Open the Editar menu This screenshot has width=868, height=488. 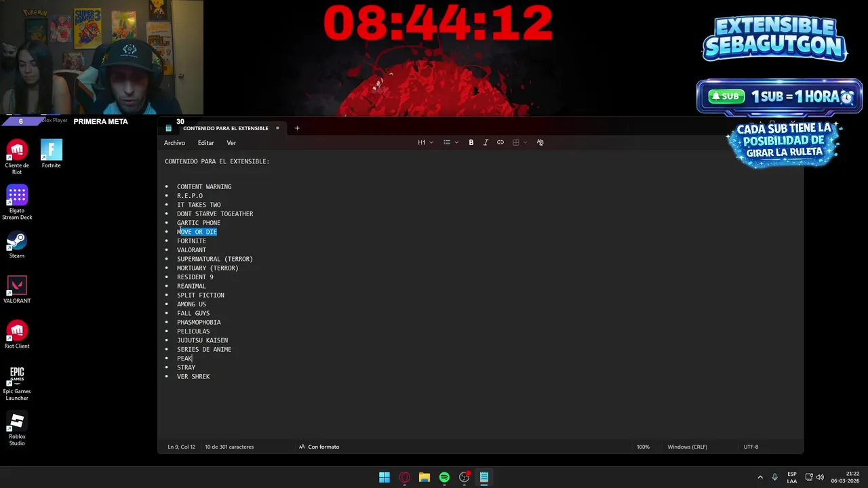(x=205, y=143)
